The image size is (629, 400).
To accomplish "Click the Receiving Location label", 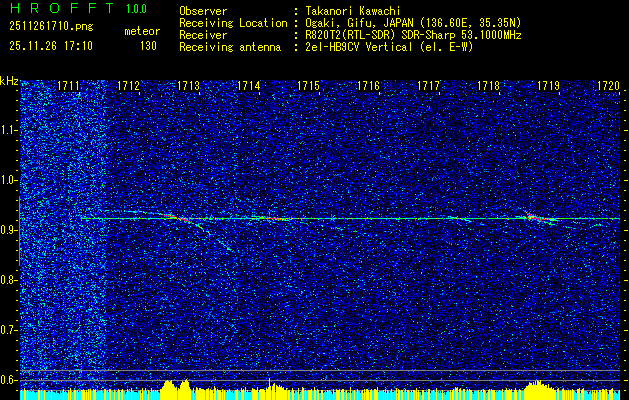I will 233,23.
